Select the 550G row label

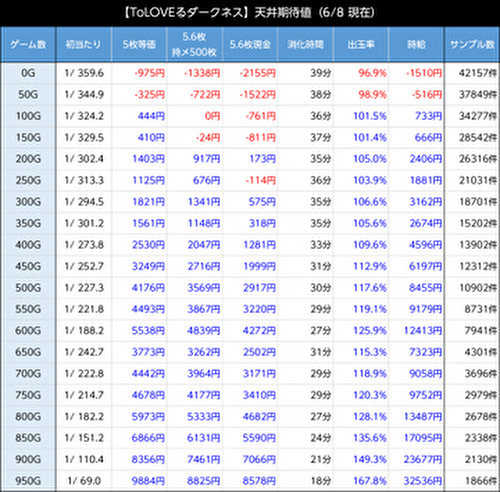pyautogui.click(x=28, y=309)
